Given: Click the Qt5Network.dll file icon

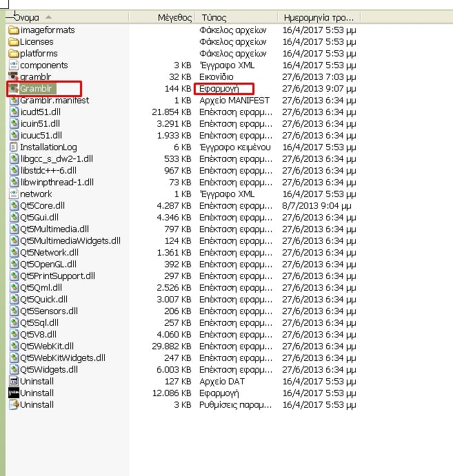Looking at the screenshot, I should pos(14,253).
